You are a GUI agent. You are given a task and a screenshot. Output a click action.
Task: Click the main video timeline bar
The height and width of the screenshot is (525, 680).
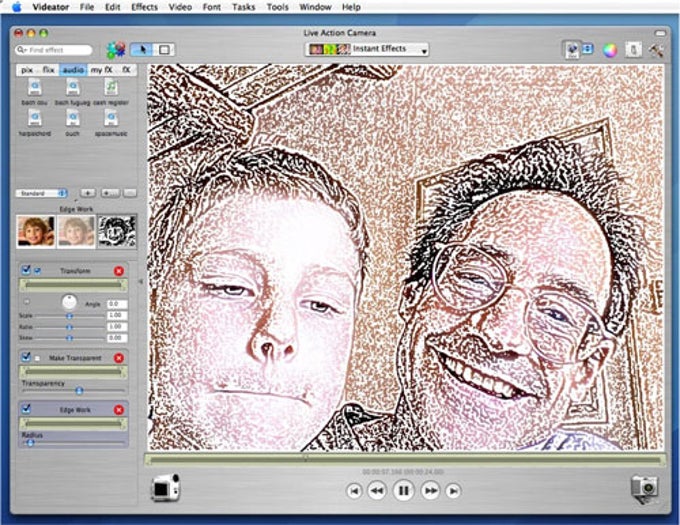404,460
